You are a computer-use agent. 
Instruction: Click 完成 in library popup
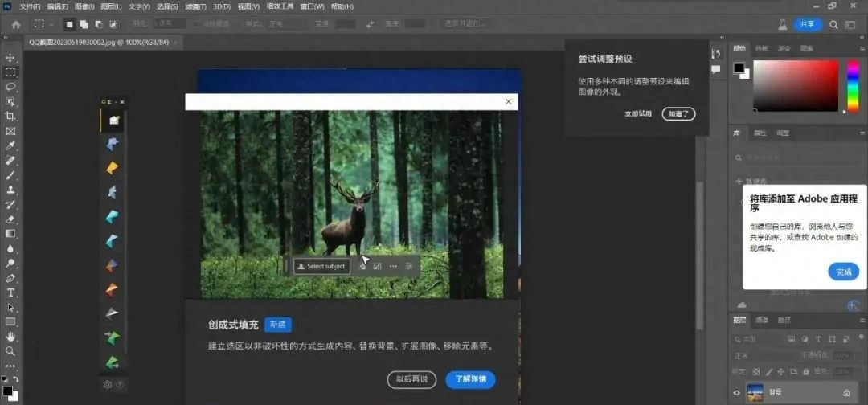point(844,272)
